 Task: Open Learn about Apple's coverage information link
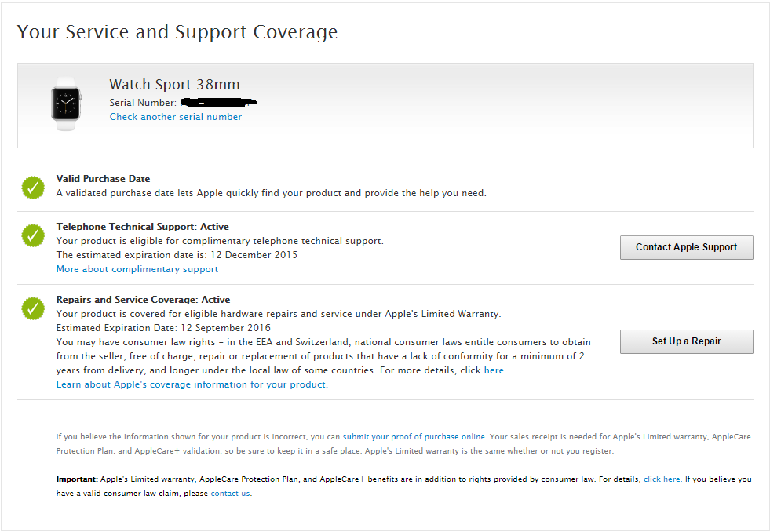pos(192,384)
